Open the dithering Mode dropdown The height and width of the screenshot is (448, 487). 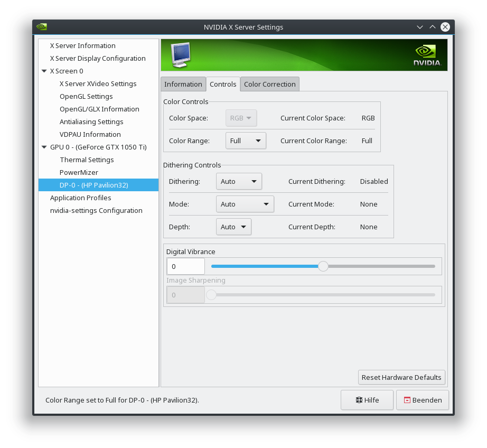pyautogui.click(x=245, y=204)
